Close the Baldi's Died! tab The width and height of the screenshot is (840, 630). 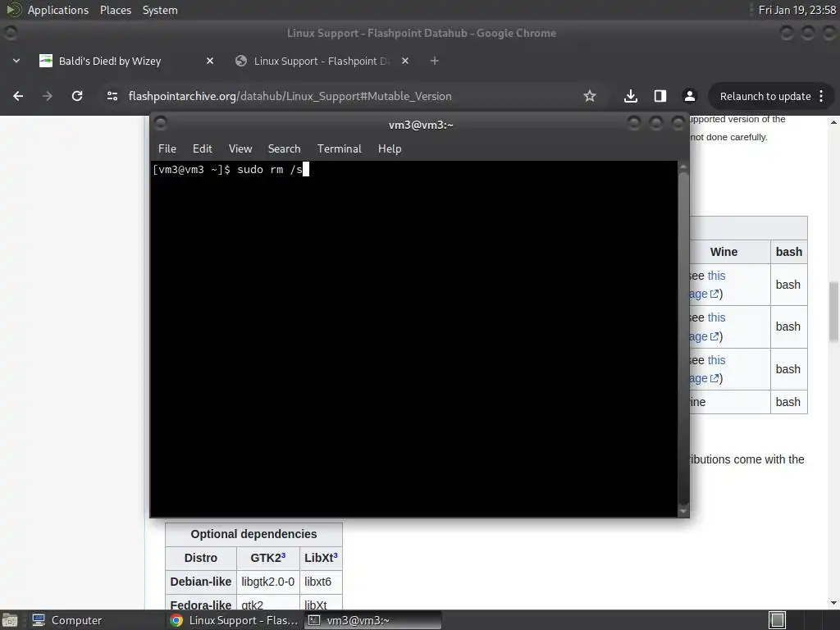point(210,61)
